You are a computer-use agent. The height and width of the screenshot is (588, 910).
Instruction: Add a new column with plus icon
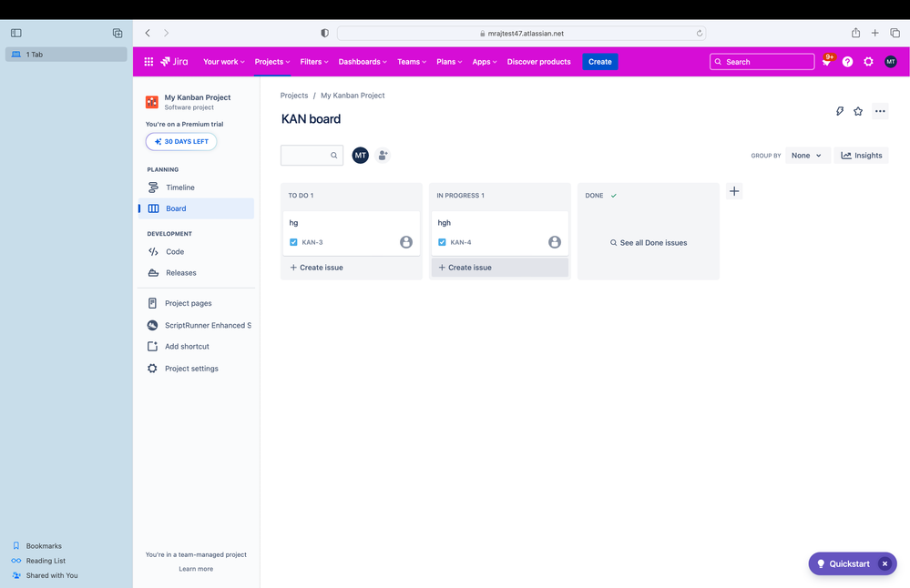[734, 191]
